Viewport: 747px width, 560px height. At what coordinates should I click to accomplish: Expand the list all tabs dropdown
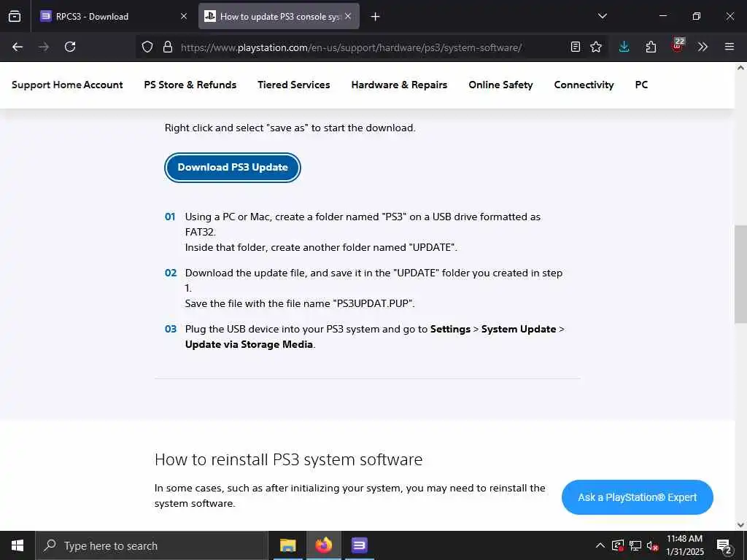coord(603,16)
